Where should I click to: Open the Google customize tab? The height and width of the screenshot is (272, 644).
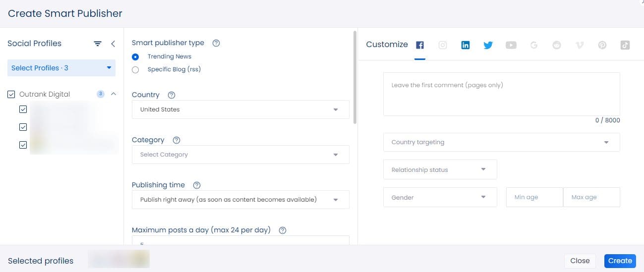pyautogui.click(x=534, y=45)
